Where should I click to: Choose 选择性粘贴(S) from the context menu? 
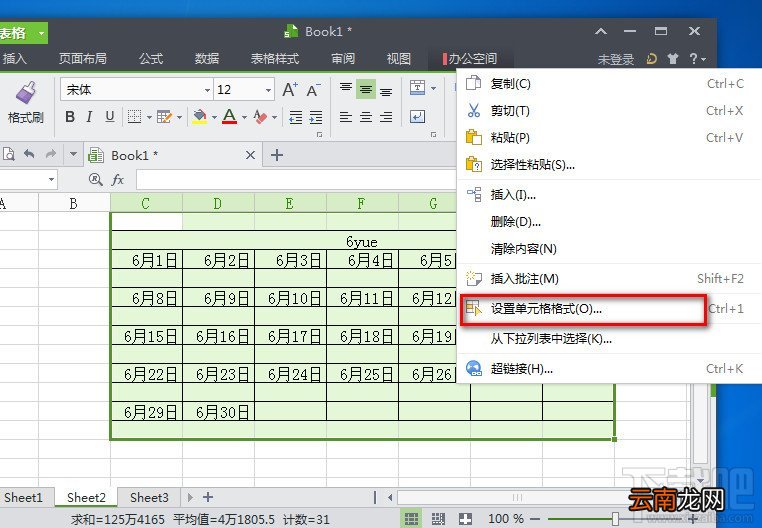pyautogui.click(x=609, y=165)
